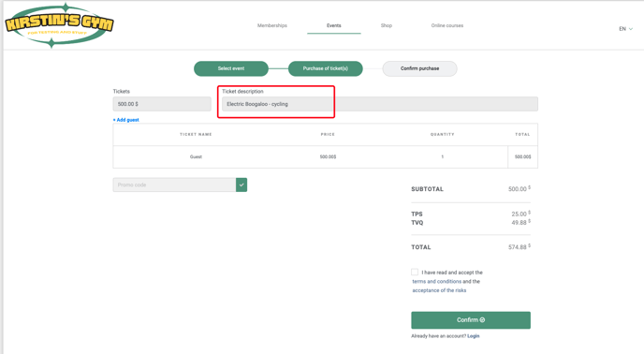Jump to the Confirm purchase step

(x=419, y=68)
